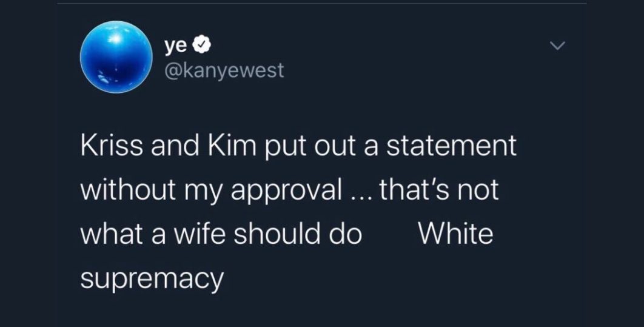Click the word "supremacy" on the last line
The height and width of the screenshot is (327, 644).
pyautogui.click(x=152, y=278)
